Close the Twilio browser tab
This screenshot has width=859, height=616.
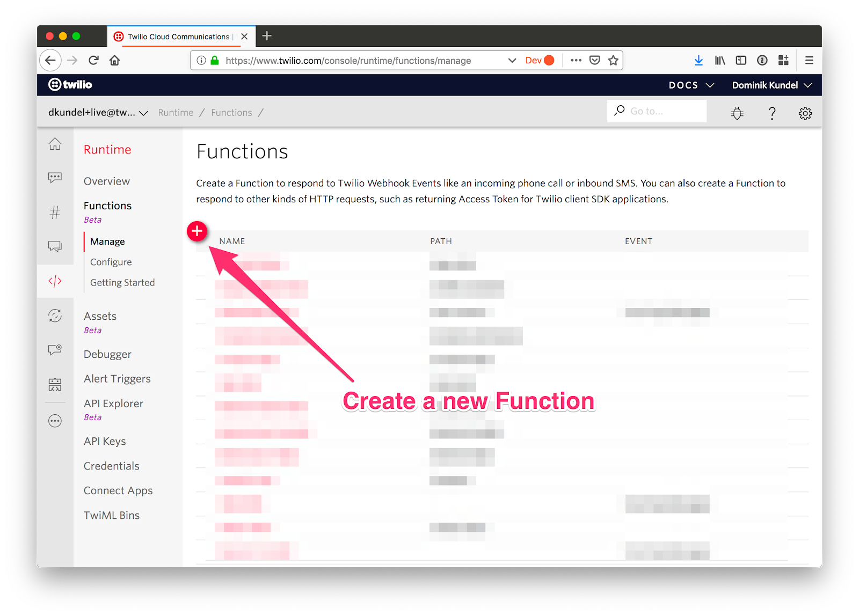[x=244, y=36]
